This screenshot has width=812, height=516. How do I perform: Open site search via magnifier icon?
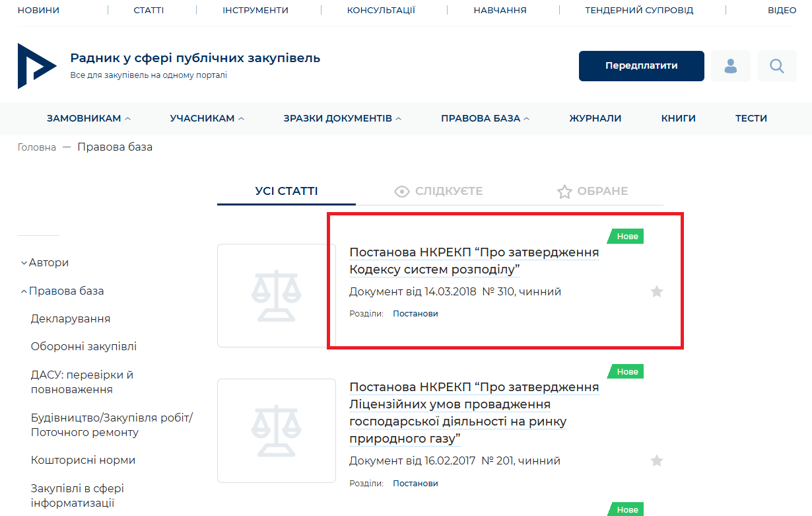(x=777, y=66)
